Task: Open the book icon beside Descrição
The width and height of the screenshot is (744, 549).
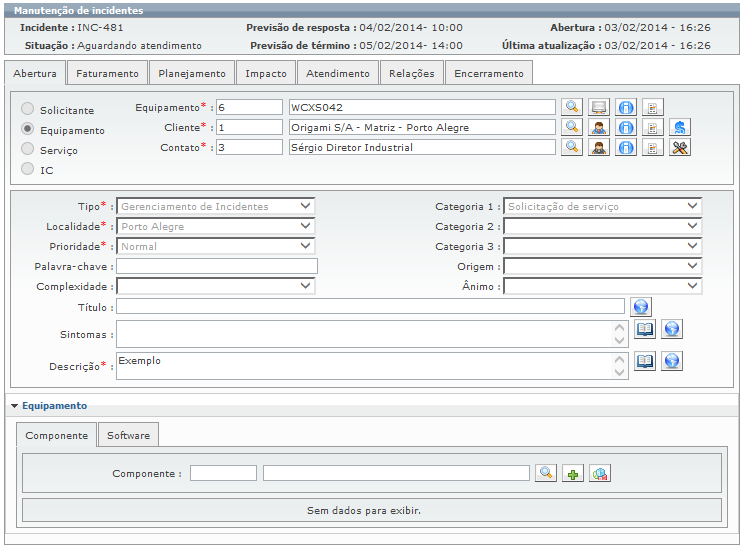Action: pos(645,361)
